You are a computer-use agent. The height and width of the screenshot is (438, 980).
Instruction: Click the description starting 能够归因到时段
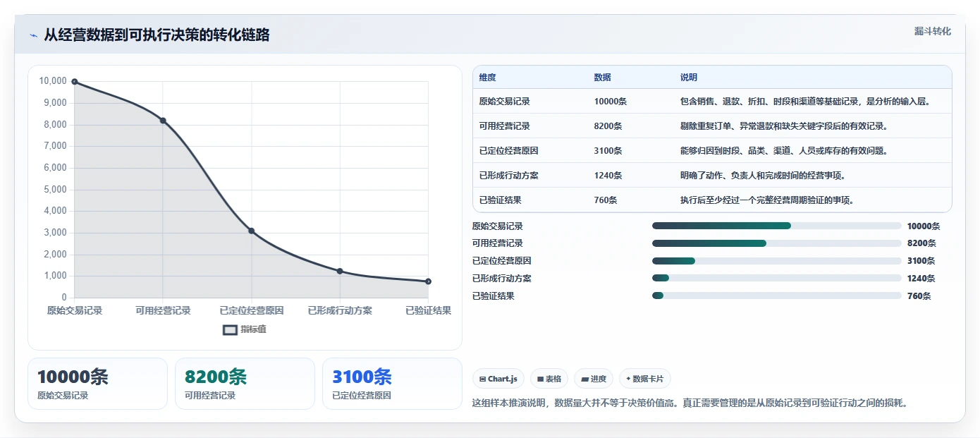(783, 151)
